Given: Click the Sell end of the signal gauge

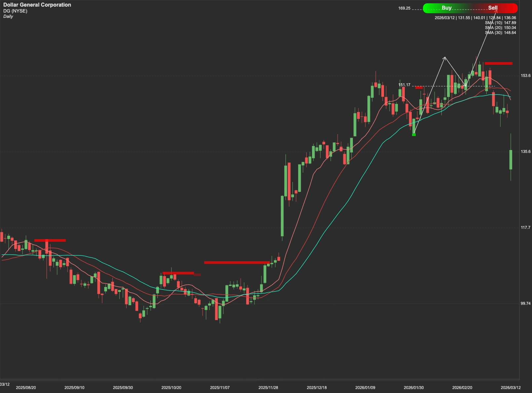Looking at the screenshot, I should pyautogui.click(x=493, y=8).
